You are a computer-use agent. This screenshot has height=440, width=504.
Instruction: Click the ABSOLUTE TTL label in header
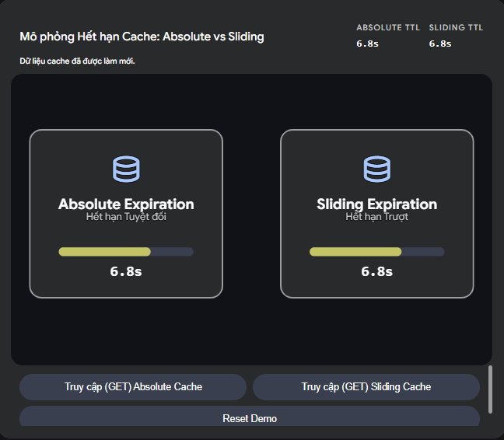tap(388, 28)
